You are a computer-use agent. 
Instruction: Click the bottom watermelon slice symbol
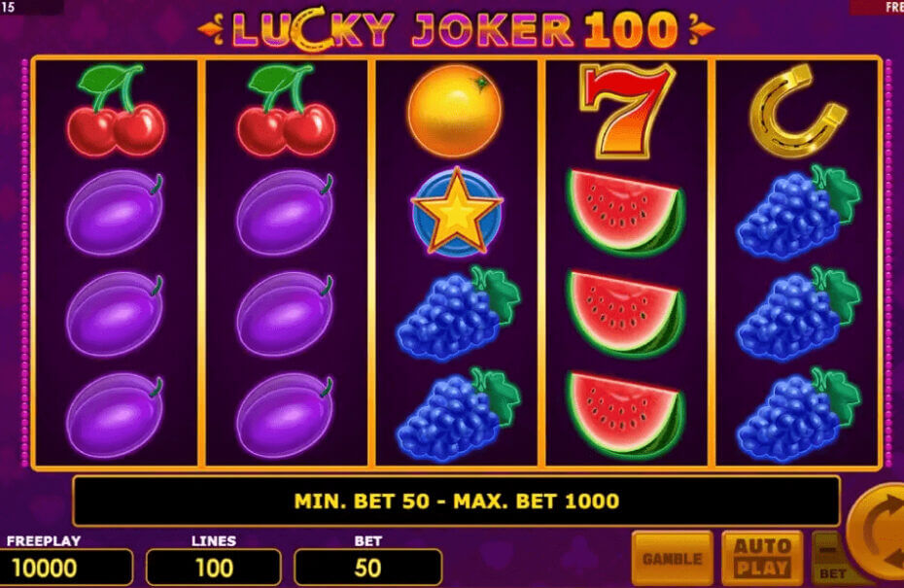pyautogui.click(x=626, y=415)
